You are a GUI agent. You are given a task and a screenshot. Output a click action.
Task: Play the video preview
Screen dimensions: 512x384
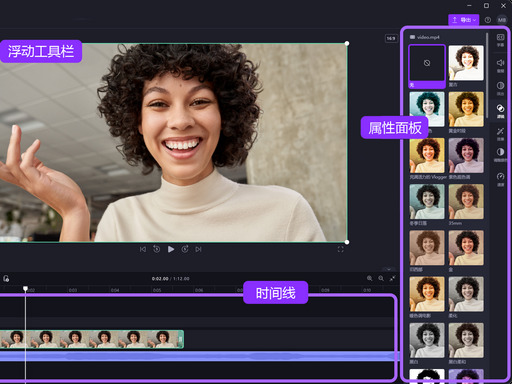click(x=171, y=249)
